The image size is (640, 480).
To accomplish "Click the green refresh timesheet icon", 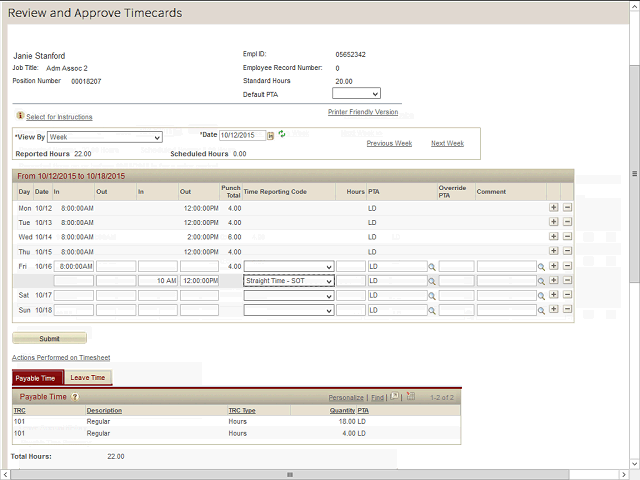I will [282, 134].
